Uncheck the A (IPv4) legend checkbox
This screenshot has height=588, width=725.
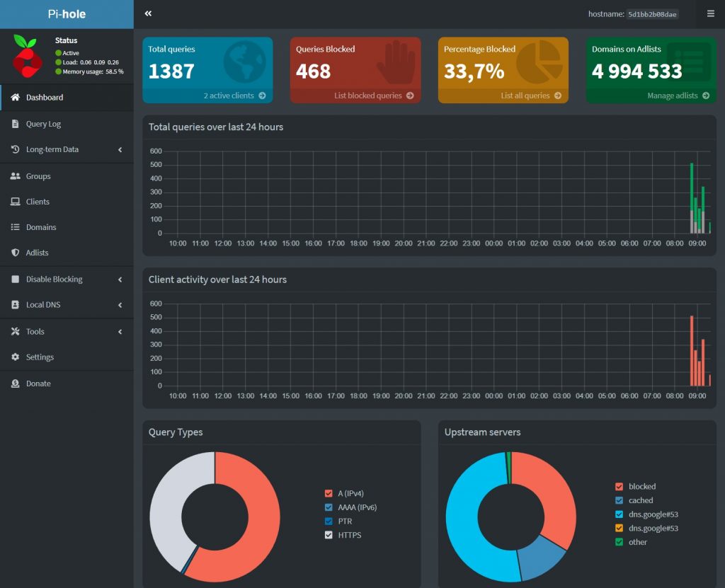point(329,493)
